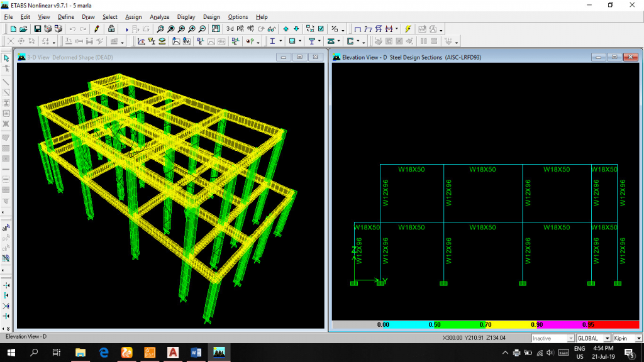Click the lock/unlock model padlock icon
The height and width of the screenshot is (362, 644).
[x=111, y=29]
